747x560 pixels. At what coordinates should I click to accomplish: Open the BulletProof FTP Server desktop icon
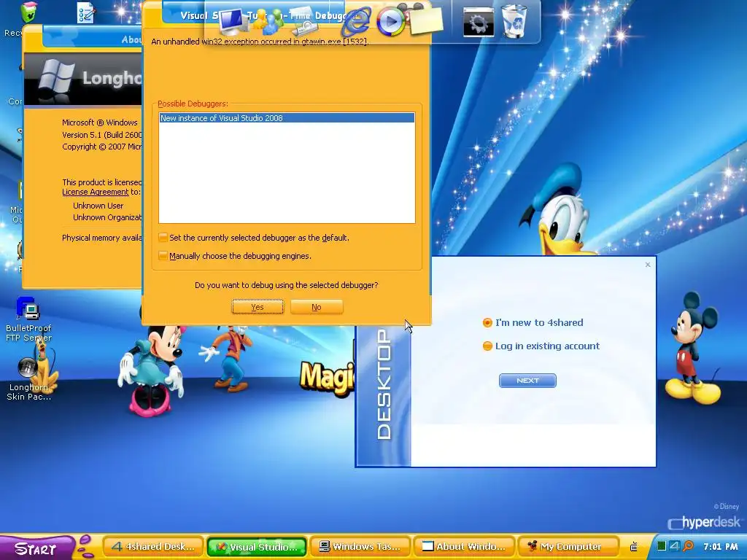[28, 319]
